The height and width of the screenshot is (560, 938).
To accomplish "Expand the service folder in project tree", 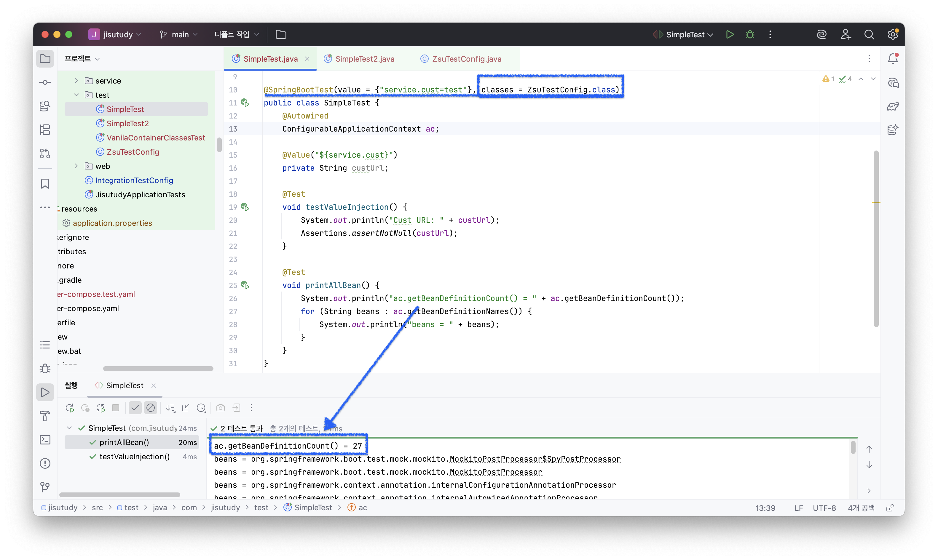I will tap(76, 81).
